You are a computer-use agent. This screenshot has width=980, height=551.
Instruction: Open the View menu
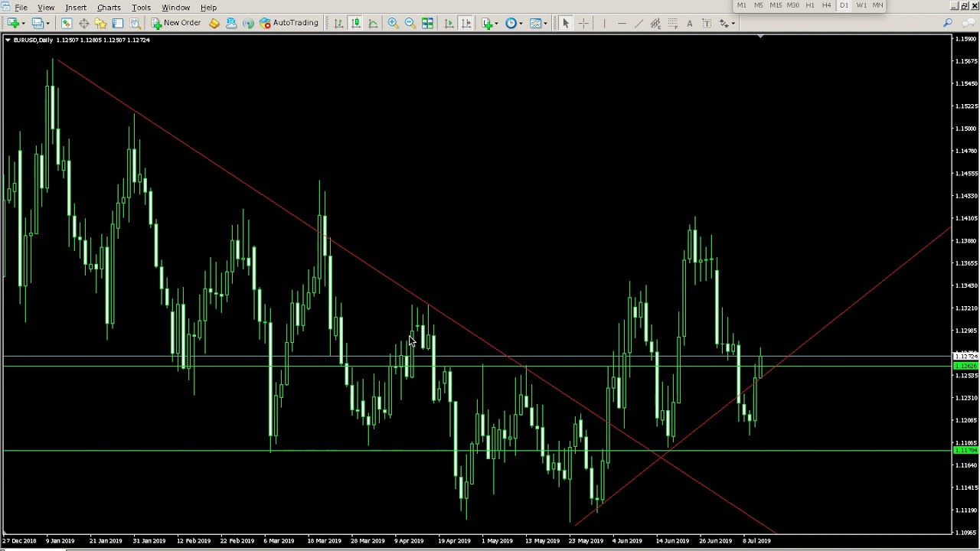[x=46, y=8]
